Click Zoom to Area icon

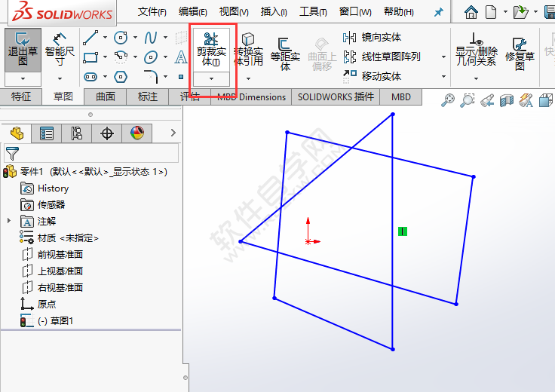pyautogui.click(x=468, y=100)
